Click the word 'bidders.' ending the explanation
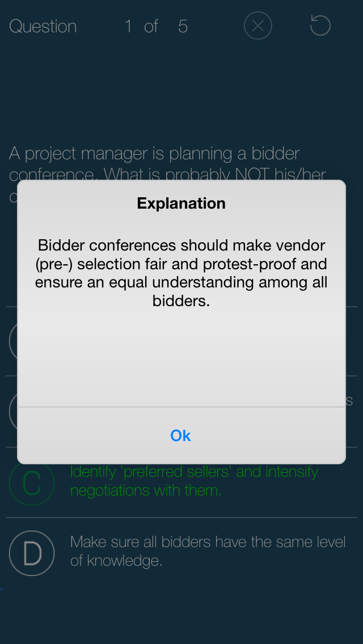Viewport: 363px width, 644px height. point(181,301)
